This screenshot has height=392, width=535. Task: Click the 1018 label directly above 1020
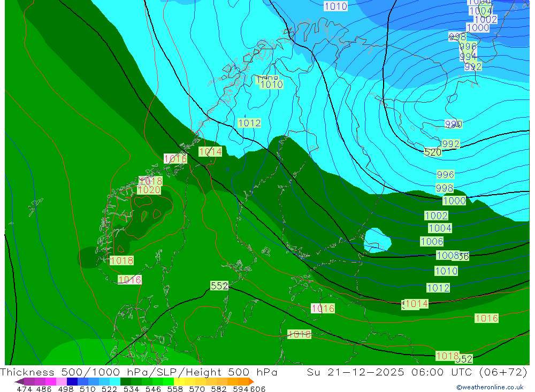tap(150, 181)
